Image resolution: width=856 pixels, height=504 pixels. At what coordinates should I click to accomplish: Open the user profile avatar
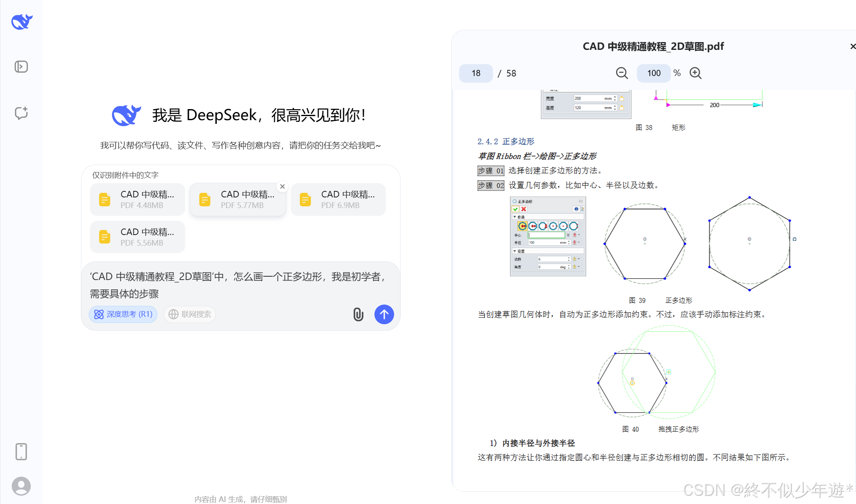pyautogui.click(x=21, y=486)
